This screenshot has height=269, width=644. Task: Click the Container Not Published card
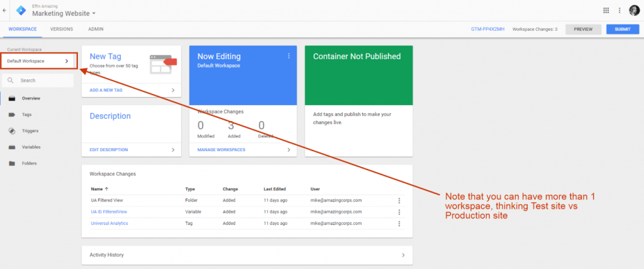point(359,101)
